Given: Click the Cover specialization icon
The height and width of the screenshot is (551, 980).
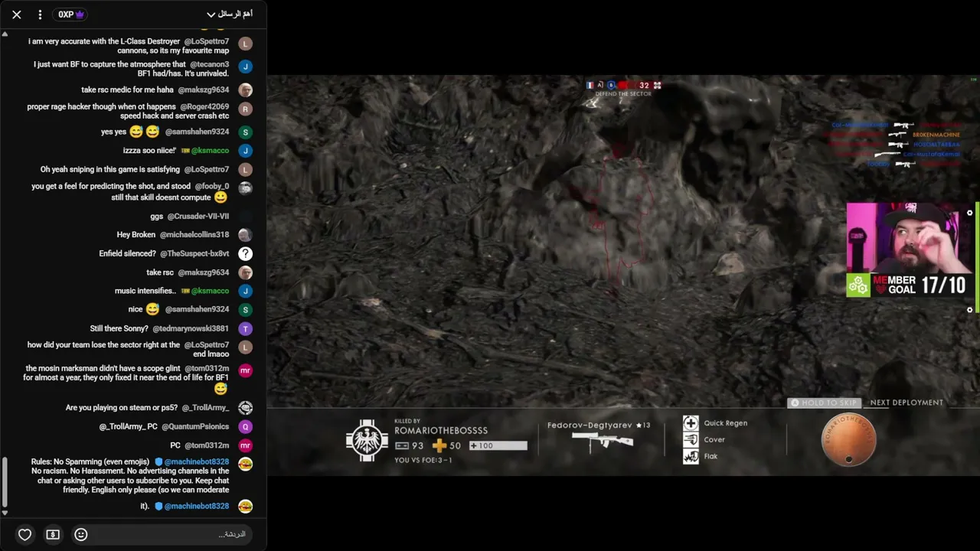Looking at the screenshot, I should pos(691,440).
